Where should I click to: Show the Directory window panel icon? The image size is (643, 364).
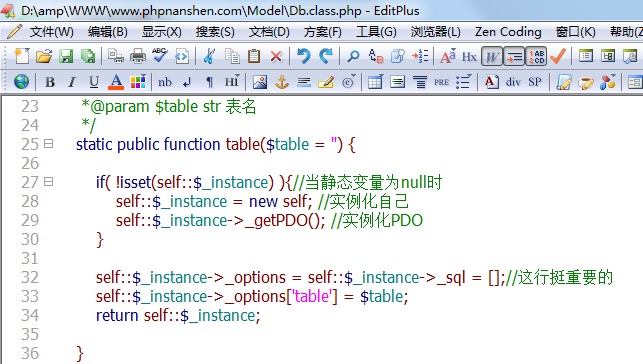click(586, 56)
